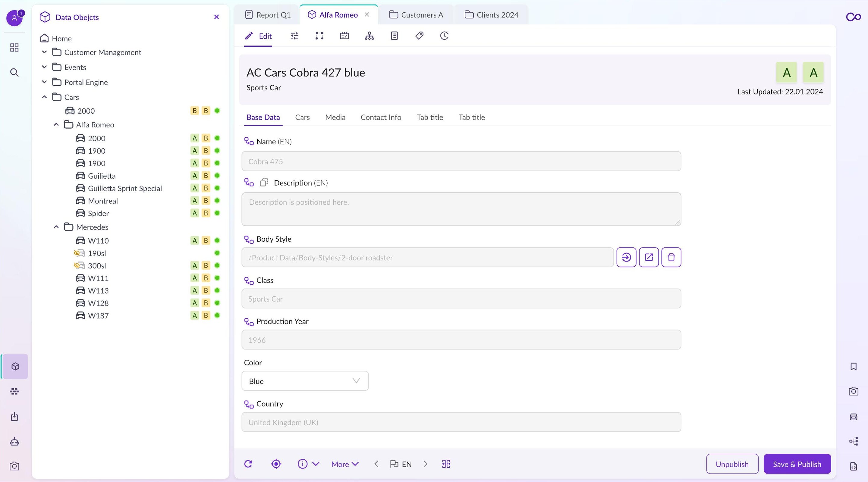Locate object in tree with target icon
This screenshot has width=868, height=482.
[x=276, y=464]
